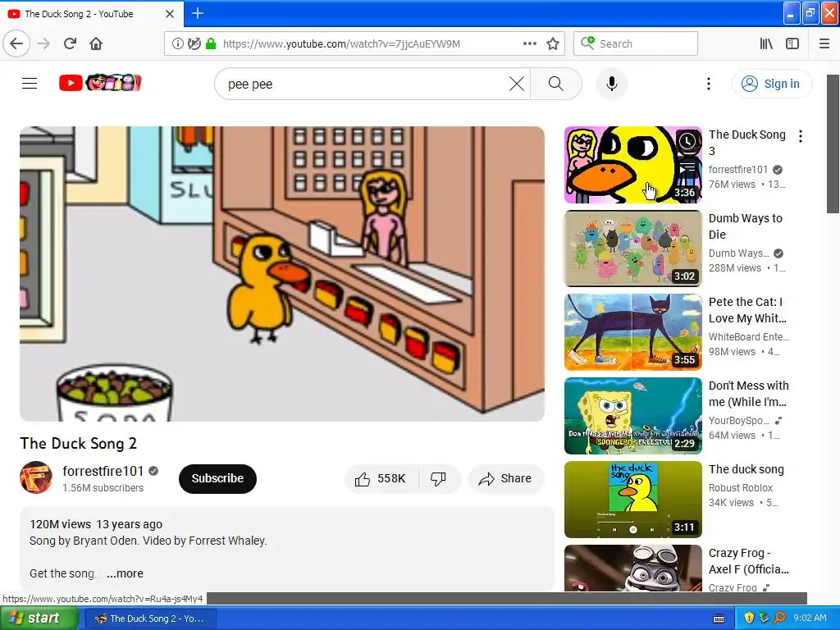This screenshot has width=840, height=630.
Task: Click the yellow security shield tray icon
Action: (748, 619)
